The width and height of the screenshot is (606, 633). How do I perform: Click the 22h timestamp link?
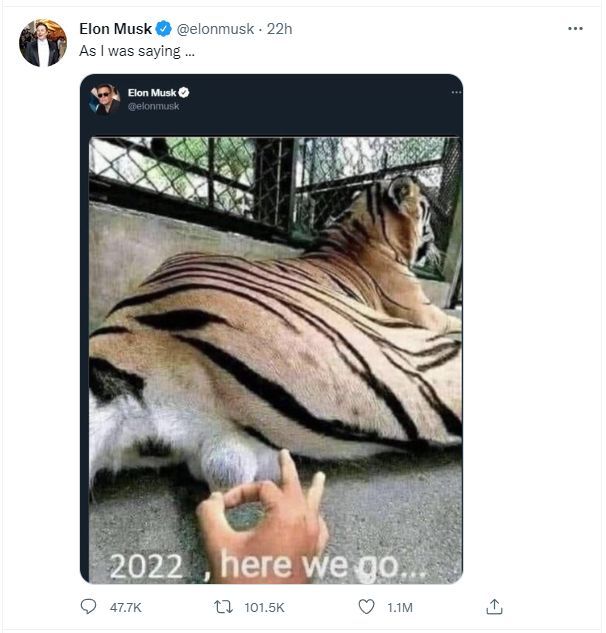[x=279, y=29]
